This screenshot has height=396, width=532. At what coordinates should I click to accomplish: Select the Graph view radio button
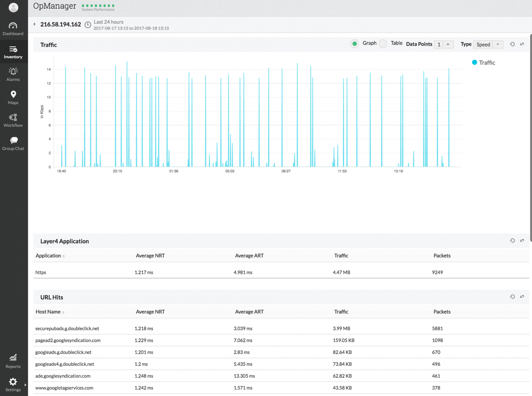pyautogui.click(x=355, y=44)
